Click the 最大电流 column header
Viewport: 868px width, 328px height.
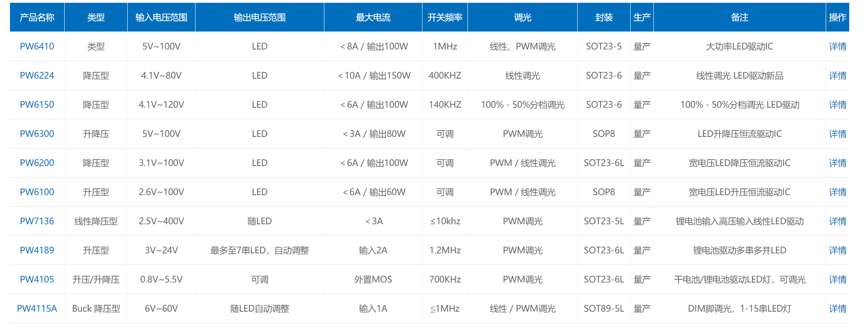tap(373, 17)
